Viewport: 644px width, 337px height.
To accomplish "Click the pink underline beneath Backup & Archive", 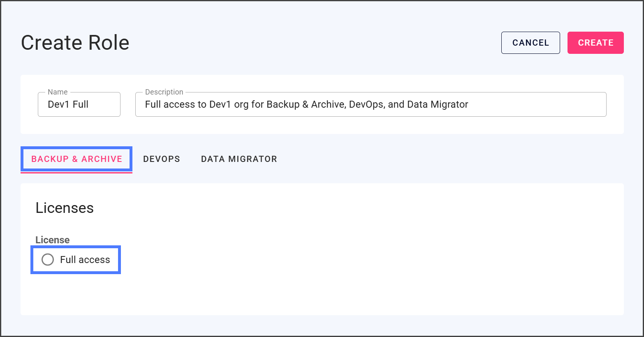I will [76, 173].
